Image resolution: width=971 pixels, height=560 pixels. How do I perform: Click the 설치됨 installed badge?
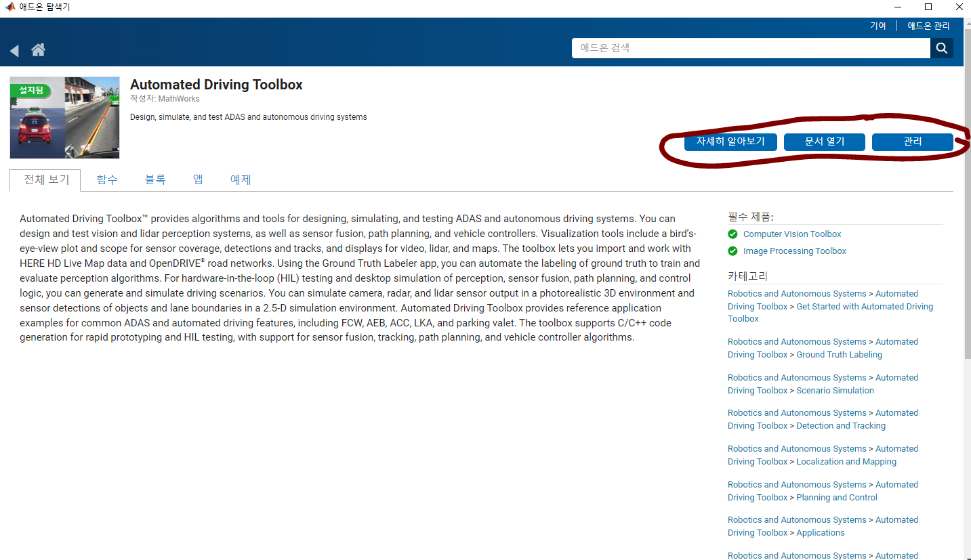pos(31,90)
